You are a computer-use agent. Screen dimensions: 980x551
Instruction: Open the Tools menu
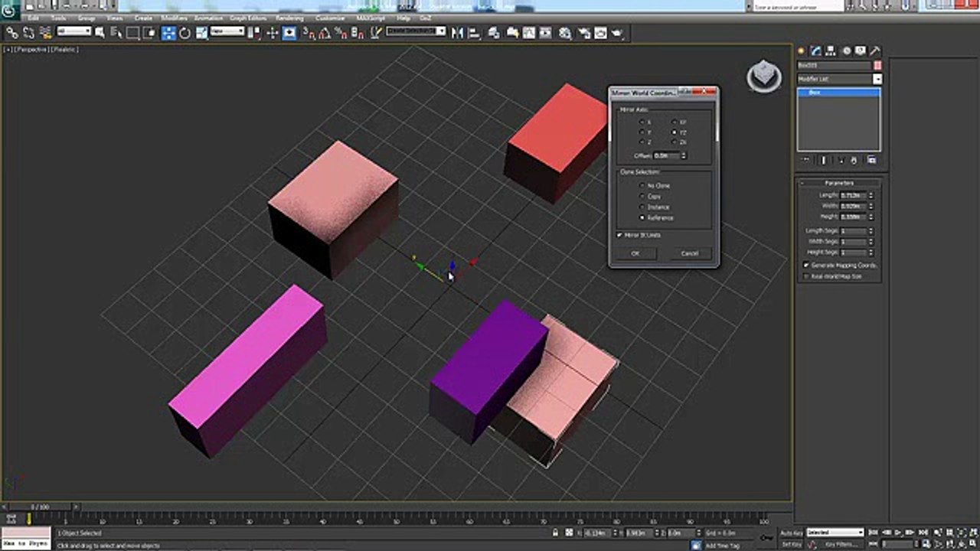point(58,18)
